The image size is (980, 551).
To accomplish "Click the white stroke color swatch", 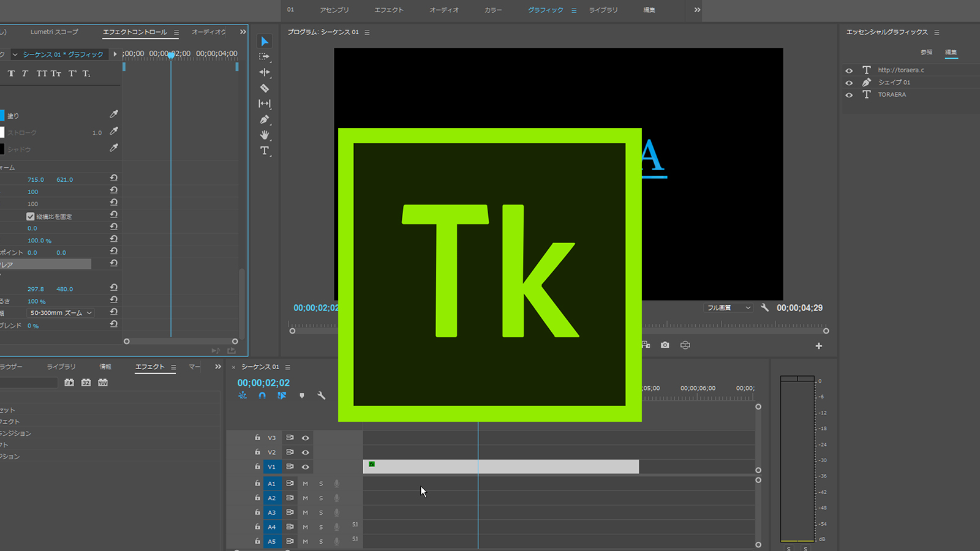I will click(x=2, y=132).
